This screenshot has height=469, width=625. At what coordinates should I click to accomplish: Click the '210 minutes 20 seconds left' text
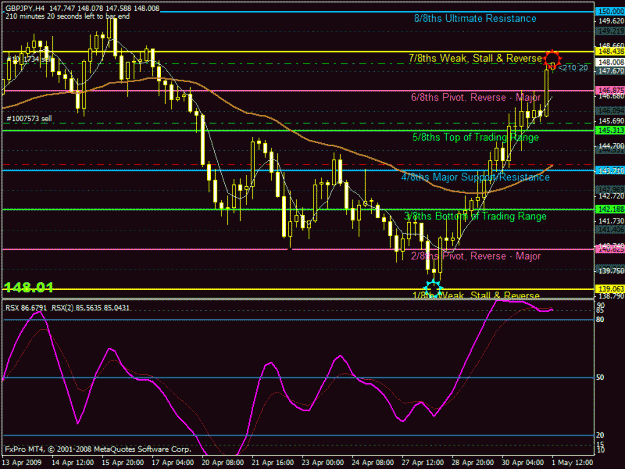pyautogui.click(x=67, y=16)
